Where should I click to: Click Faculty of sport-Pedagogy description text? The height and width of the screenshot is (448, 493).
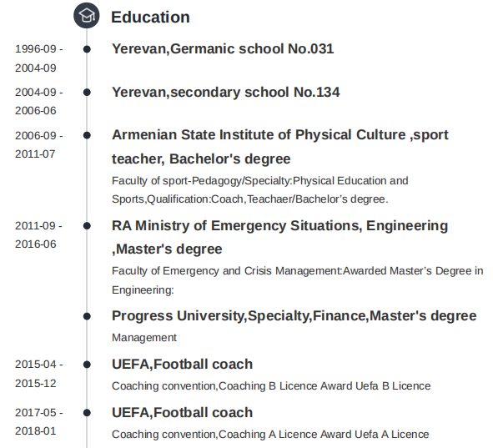point(260,190)
